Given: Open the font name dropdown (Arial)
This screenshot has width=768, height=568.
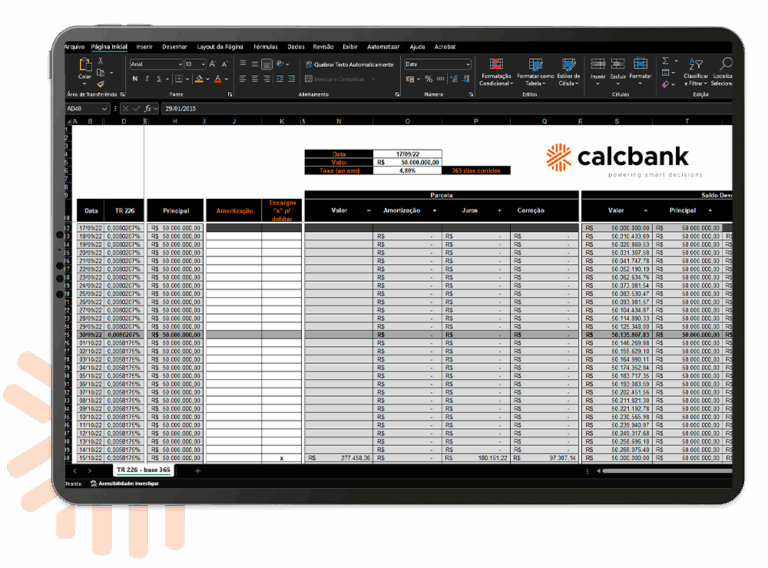Looking at the screenshot, I should tap(179, 64).
